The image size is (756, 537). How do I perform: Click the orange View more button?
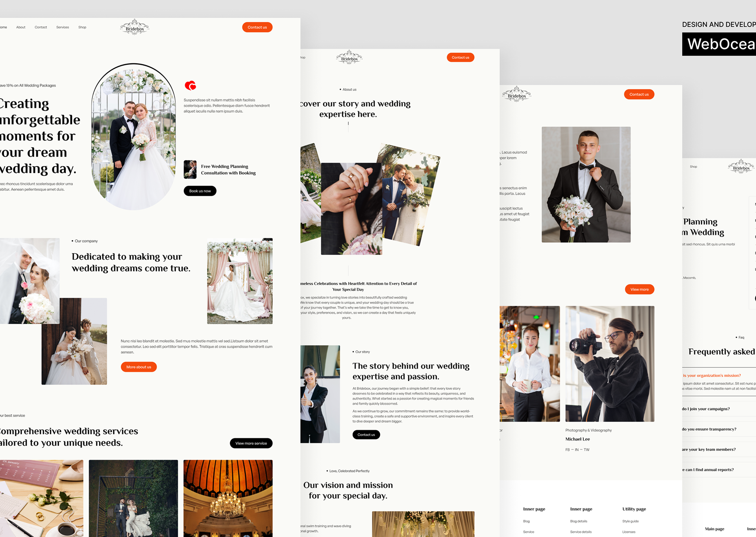point(639,289)
